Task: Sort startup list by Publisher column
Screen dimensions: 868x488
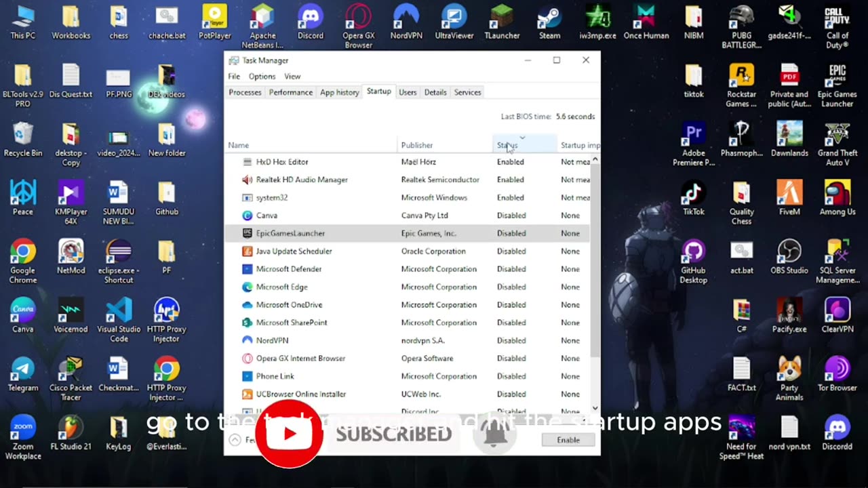Action: (446, 145)
